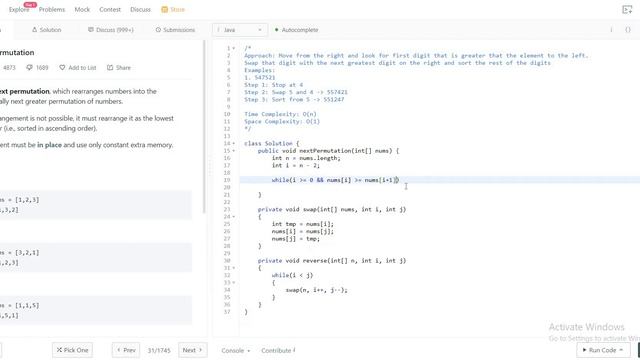The height and width of the screenshot is (360, 640).
Task: Click the 'private void swap' method signature
Action: pos(332,209)
